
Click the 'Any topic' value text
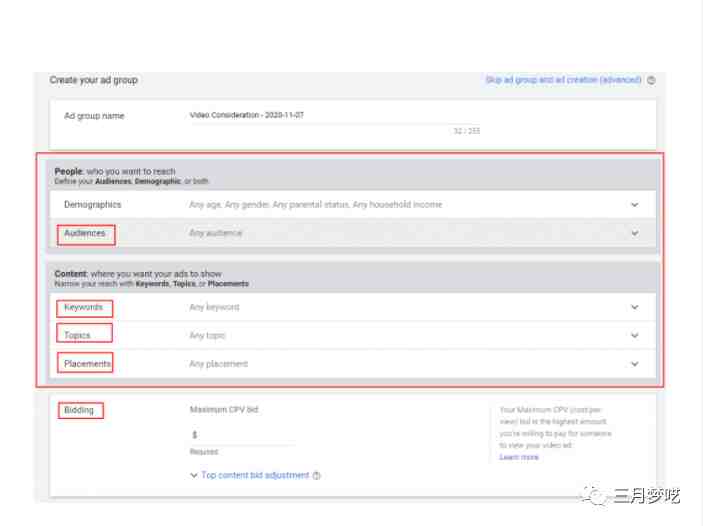(207, 335)
